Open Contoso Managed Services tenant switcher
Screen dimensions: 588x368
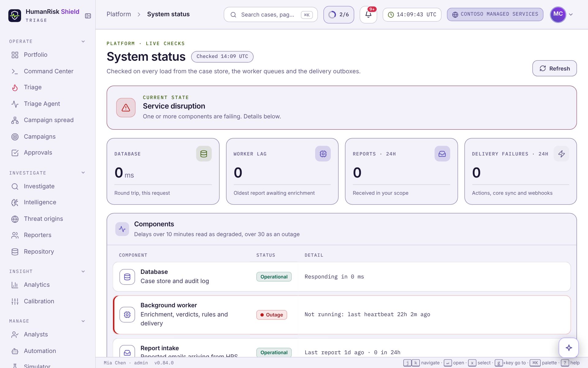click(495, 14)
